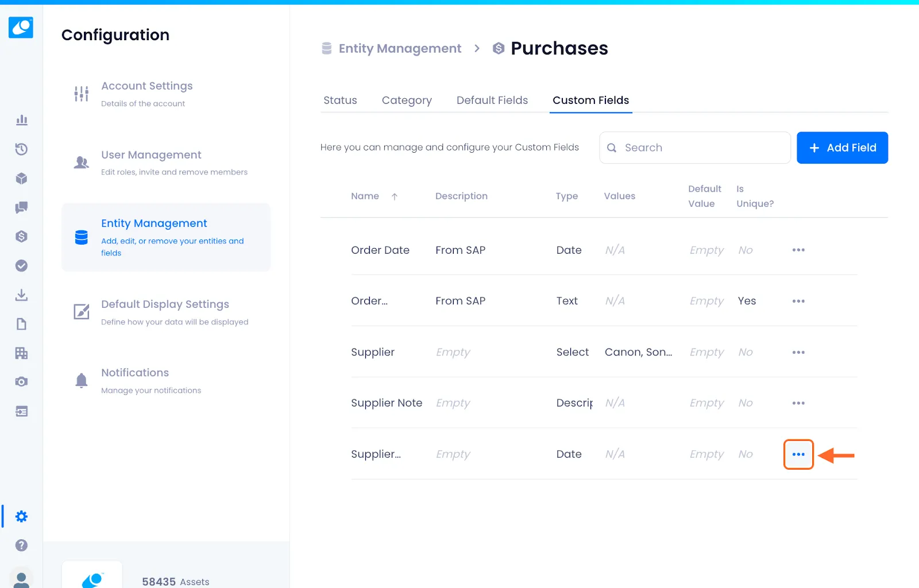Viewport: 919px width, 588px height.
Task: Switch to the Default Fields tab
Action: coord(492,100)
